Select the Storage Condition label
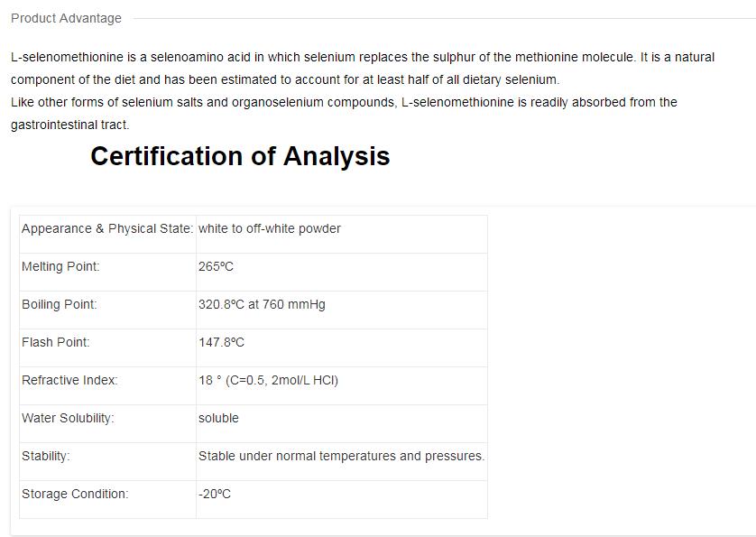 (75, 494)
